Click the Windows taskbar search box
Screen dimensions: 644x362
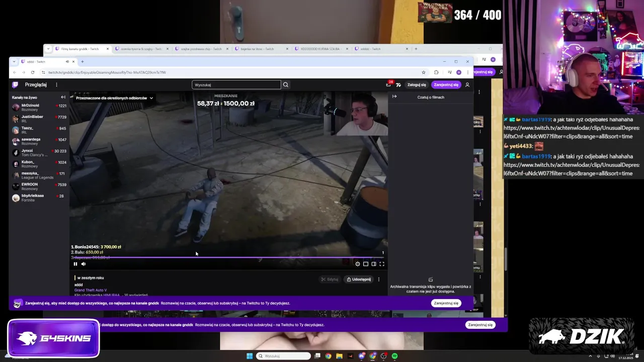click(284, 356)
